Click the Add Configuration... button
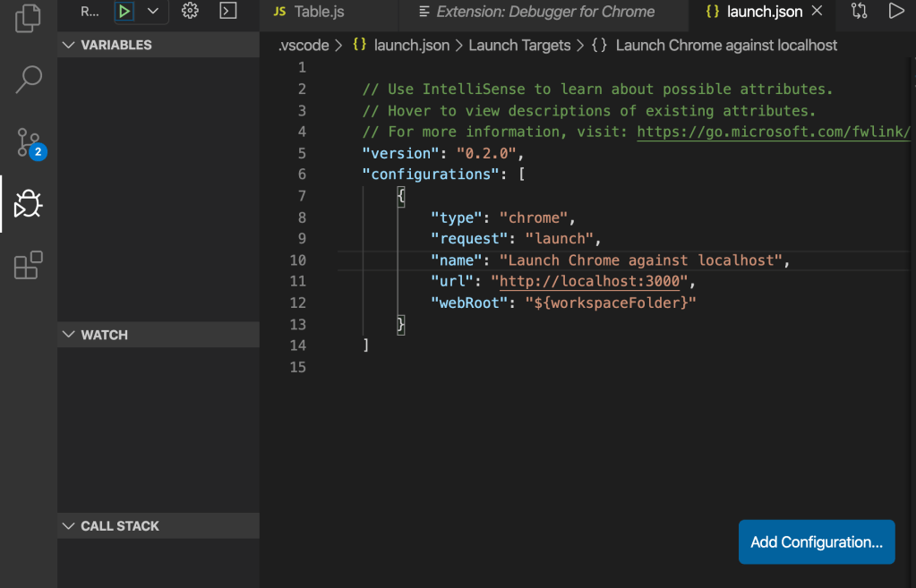The height and width of the screenshot is (588, 916). coord(816,542)
